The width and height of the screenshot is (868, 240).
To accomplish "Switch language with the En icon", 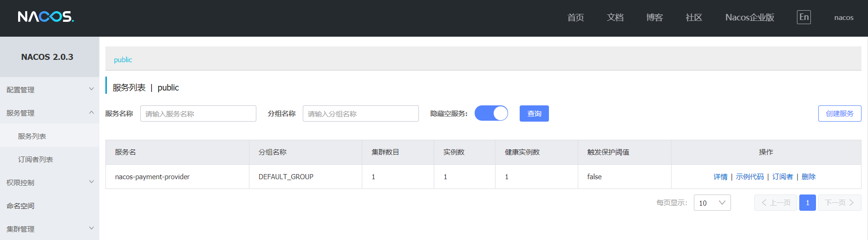I will pos(804,17).
